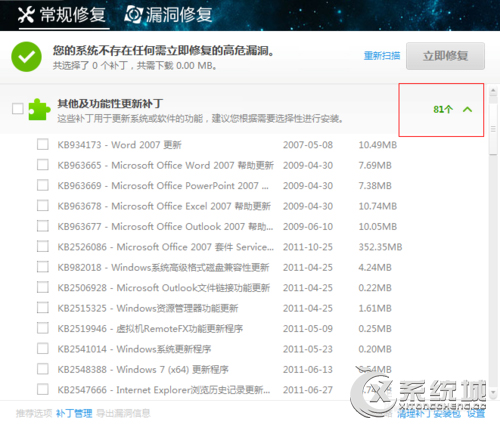Switch to the 漏洞修复 tab
Viewport: 500px width, 425px height.
click(168, 15)
